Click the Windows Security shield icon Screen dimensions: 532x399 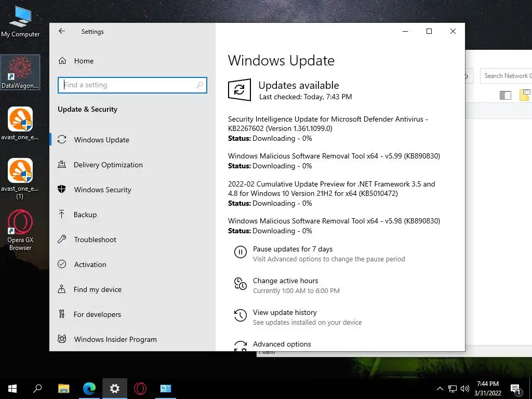coord(62,189)
